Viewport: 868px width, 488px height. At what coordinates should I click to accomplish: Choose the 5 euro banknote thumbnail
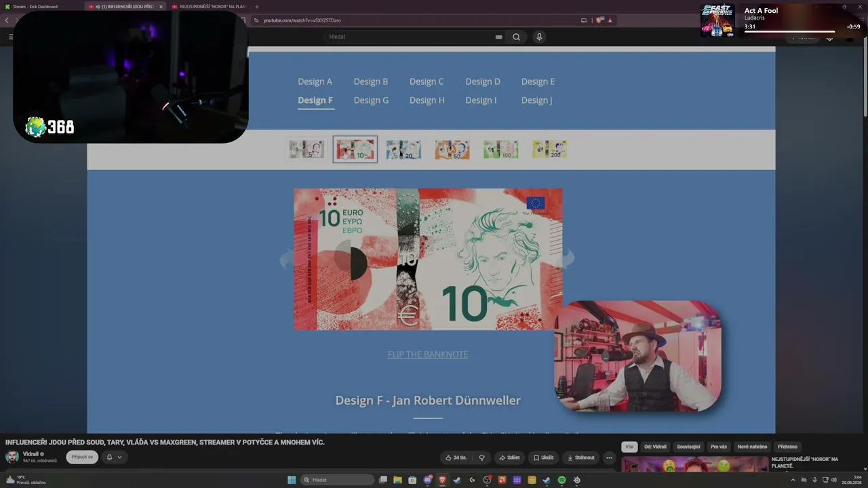[x=307, y=149]
